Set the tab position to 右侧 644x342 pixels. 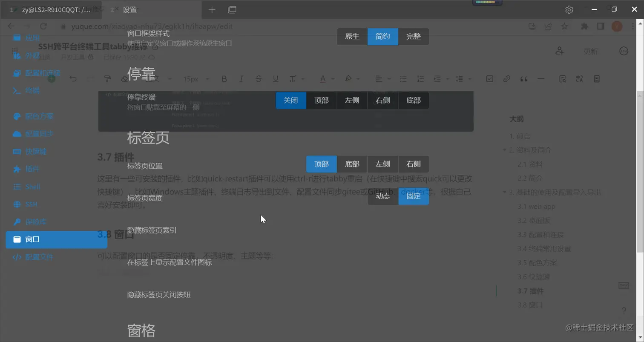(x=413, y=164)
